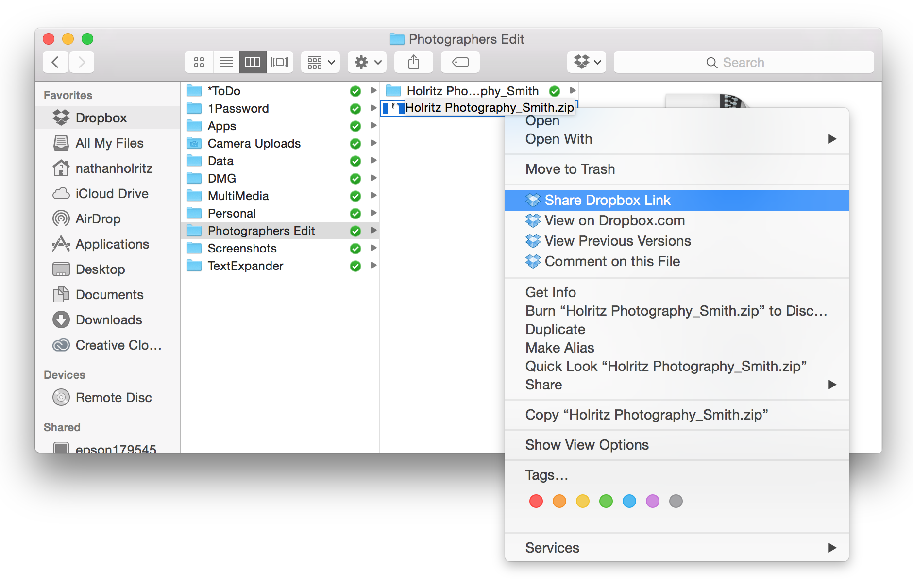Choose Burn Holritz Photography_Smith.zip to Disc
913x588 pixels.
[x=677, y=311]
